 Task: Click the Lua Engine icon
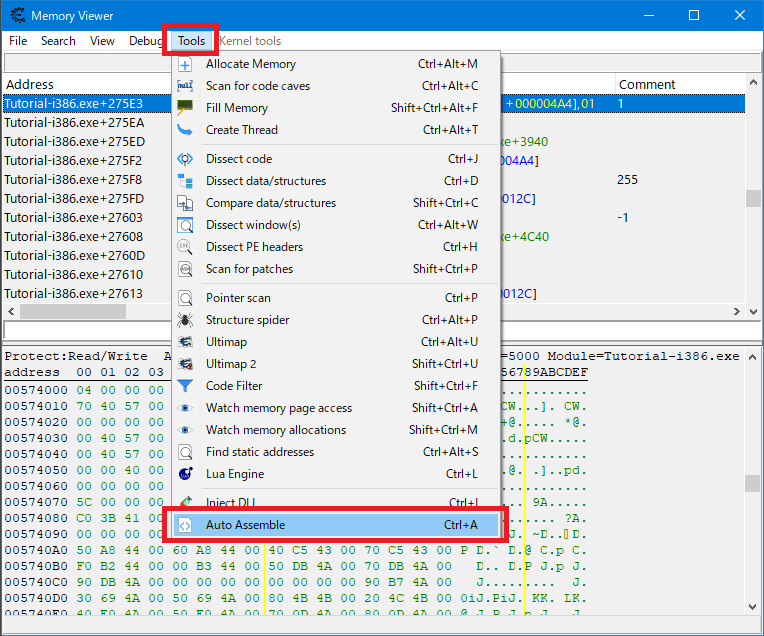185,474
